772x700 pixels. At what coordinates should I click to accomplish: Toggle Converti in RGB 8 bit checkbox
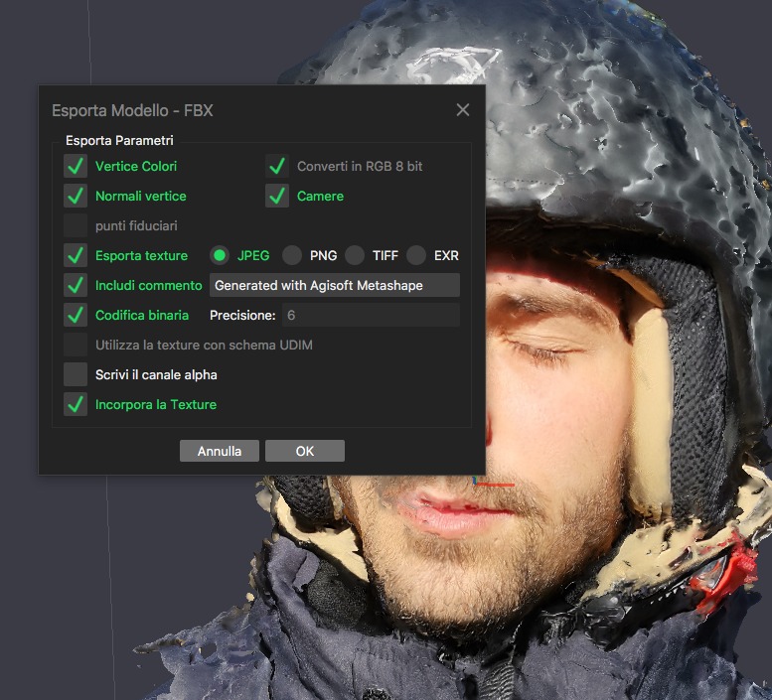[277, 166]
